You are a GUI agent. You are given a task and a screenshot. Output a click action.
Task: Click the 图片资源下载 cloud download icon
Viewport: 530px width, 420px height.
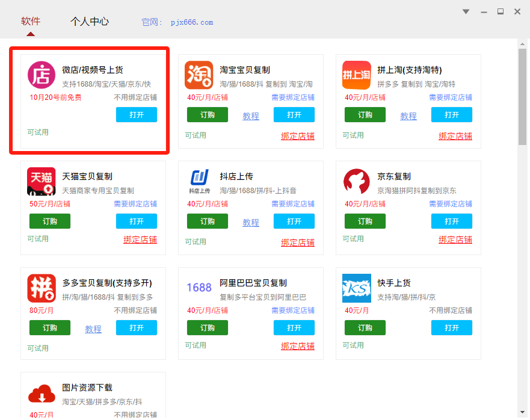[x=42, y=394]
